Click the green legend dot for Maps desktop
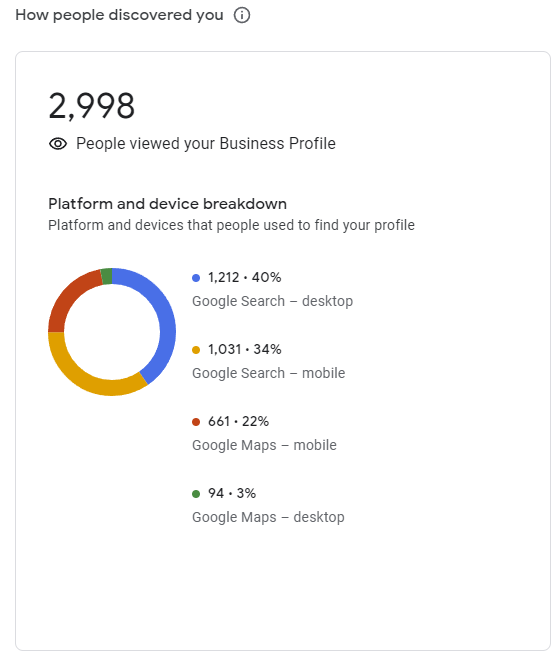 click(196, 494)
